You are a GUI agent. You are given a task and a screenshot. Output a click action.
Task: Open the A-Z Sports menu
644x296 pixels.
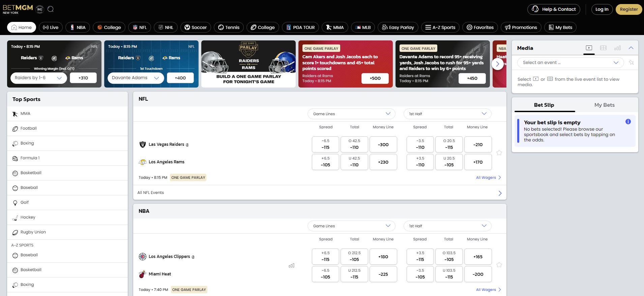pyautogui.click(x=440, y=28)
